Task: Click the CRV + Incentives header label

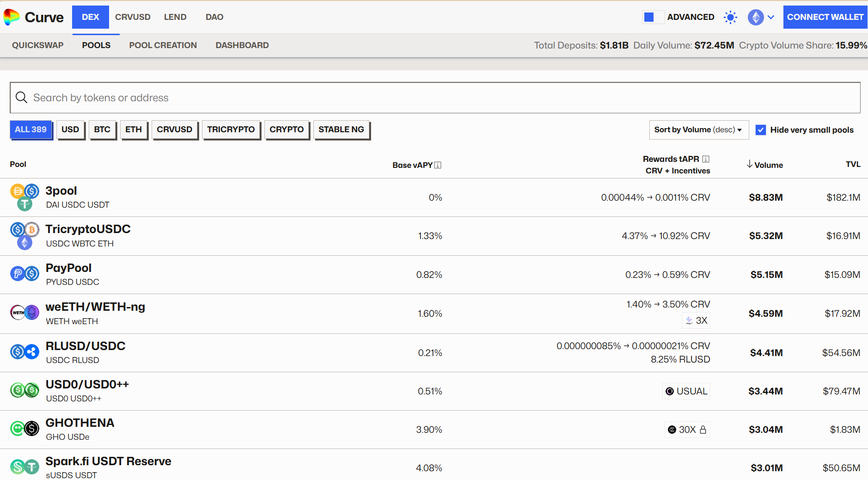Action: pyautogui.click(x=678, y=171)
